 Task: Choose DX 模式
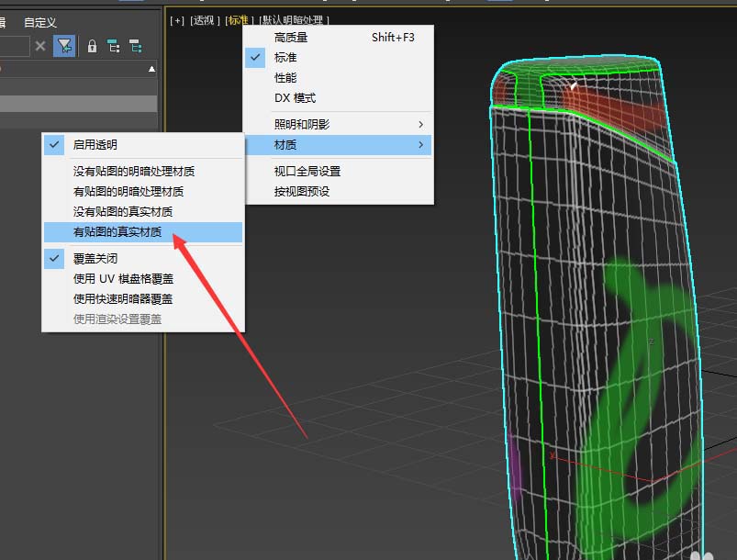click(339, 98)
